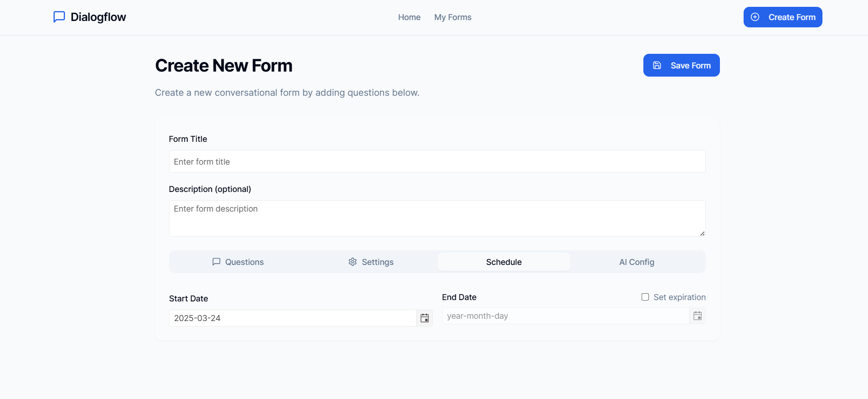
Task: Click the gear icon on the Settings tab
Action: click(352, 262)
